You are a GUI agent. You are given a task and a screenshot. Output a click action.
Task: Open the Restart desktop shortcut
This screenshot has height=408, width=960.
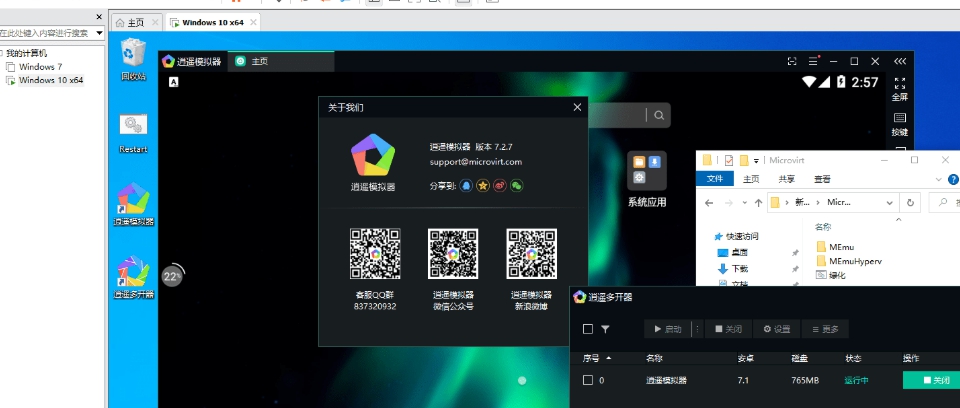[x=133, y=132]
